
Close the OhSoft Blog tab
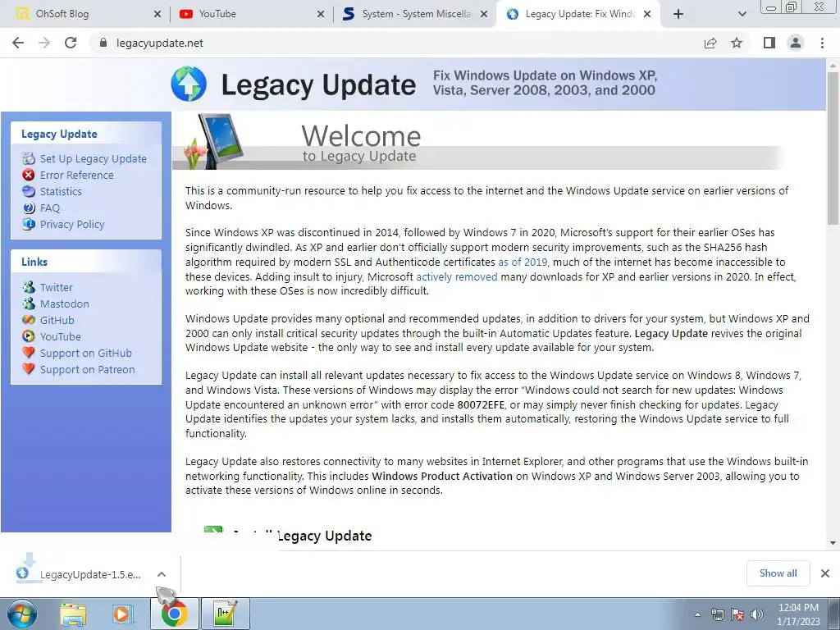(157, 14)
